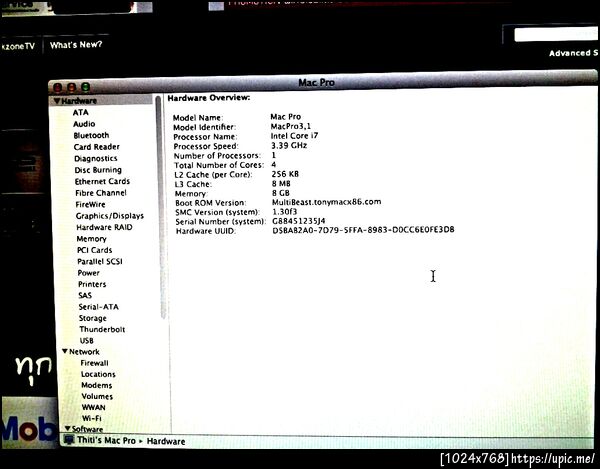This screenshot has width=600, height=469.
Task: Click the Intel Core i7 processor value
Action: [294, 136]
